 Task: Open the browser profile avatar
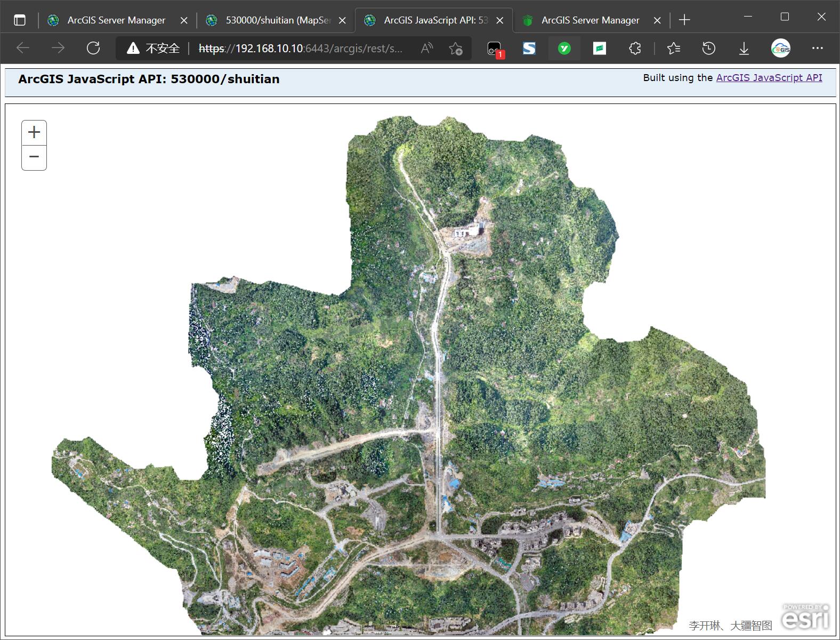[781, 49]
